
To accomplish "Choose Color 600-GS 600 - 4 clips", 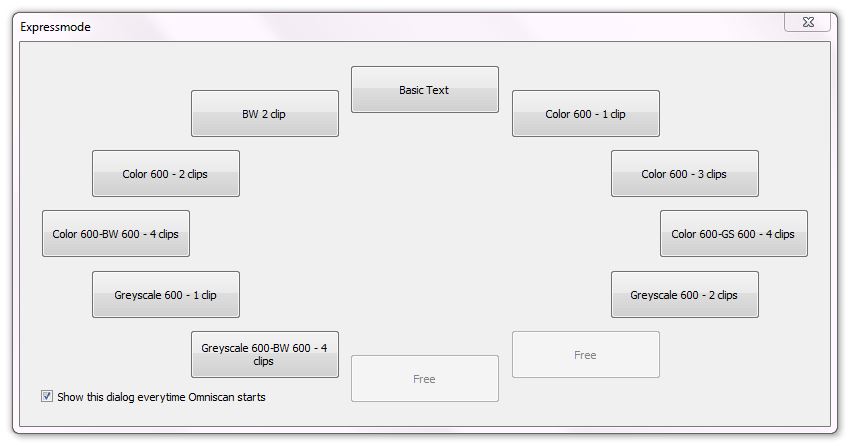I will (733, 234).
